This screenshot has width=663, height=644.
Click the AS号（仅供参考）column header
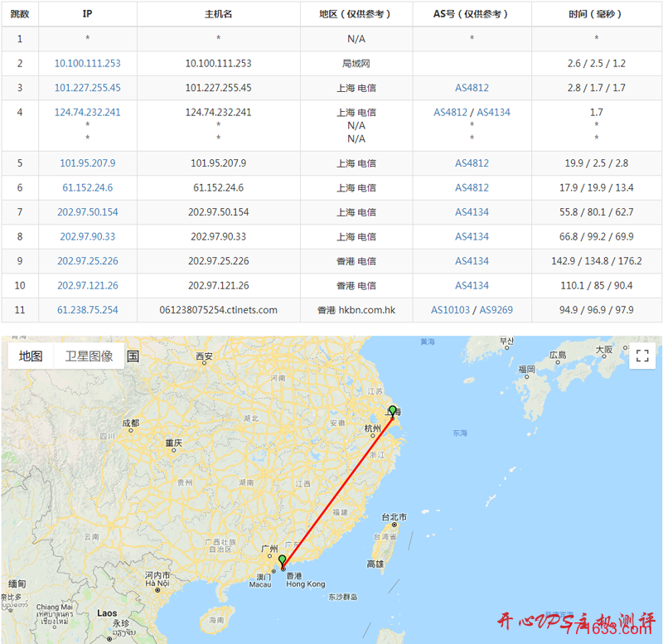click(x=472, y=14)
